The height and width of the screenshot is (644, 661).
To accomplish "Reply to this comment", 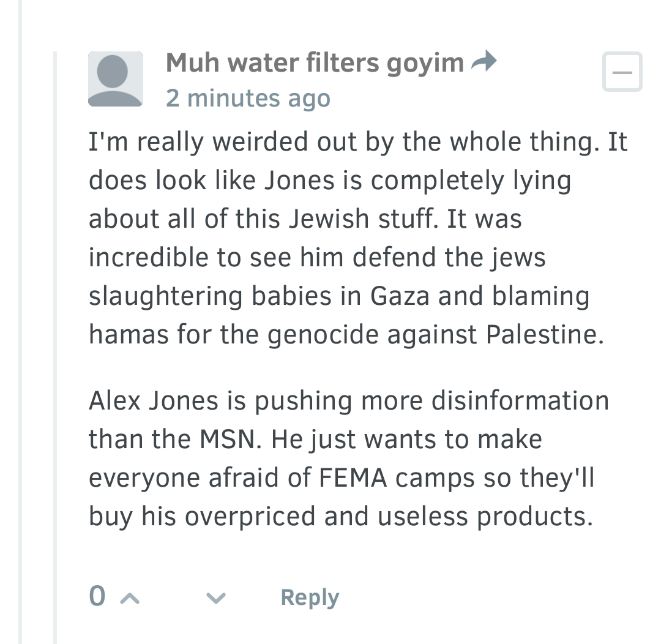I will [310, 597].
